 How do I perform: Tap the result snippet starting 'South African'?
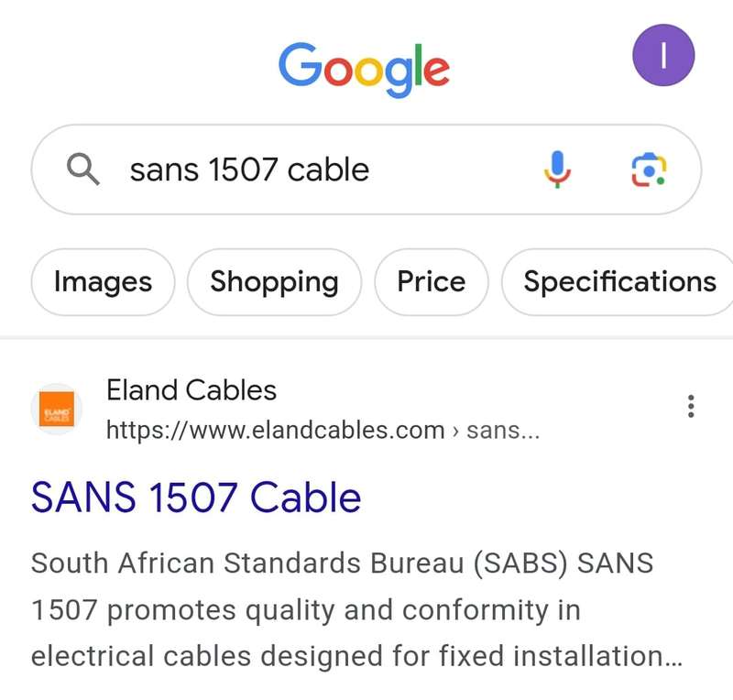356,609
